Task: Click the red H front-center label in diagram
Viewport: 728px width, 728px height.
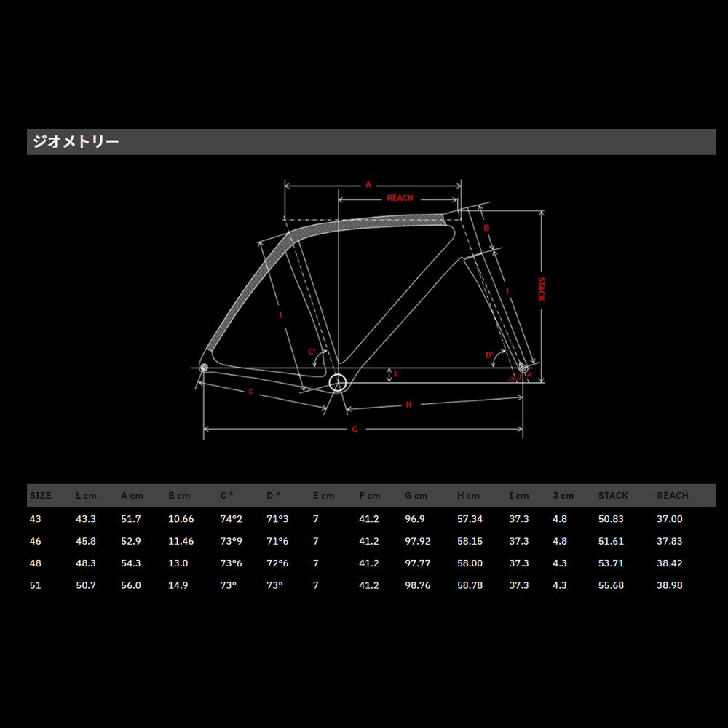Action: (x=409, y=405)
